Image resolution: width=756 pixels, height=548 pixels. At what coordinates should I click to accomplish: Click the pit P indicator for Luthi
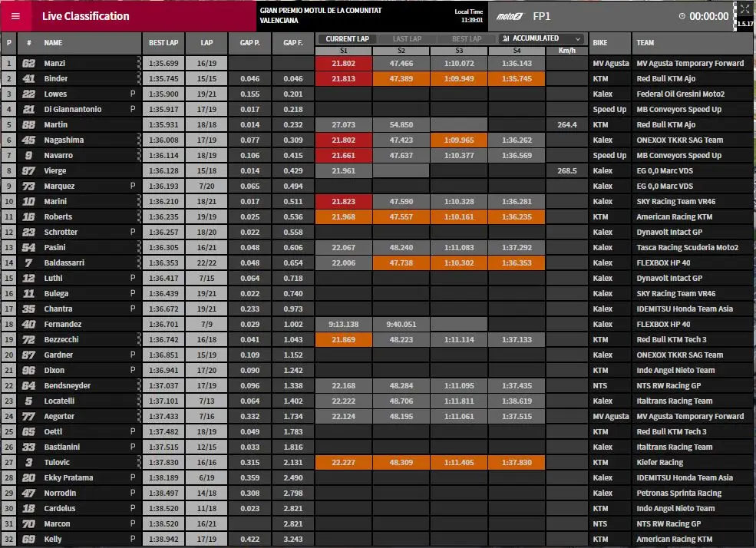tap(133, 278)
